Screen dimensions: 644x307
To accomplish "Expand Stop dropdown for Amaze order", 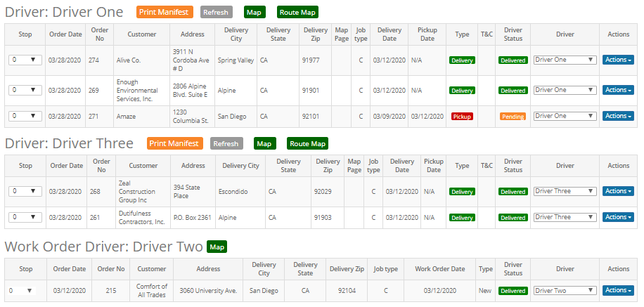I will (x=25, y=116).
